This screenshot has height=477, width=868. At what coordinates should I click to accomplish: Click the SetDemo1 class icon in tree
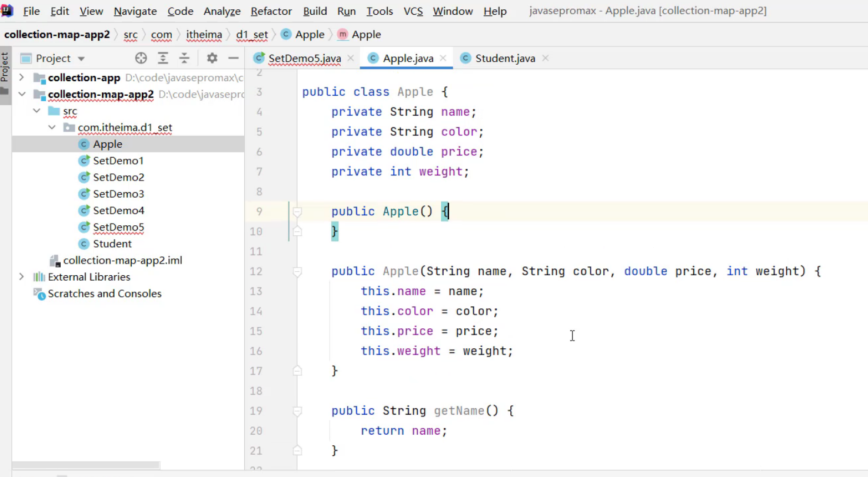tap(84, 161)
